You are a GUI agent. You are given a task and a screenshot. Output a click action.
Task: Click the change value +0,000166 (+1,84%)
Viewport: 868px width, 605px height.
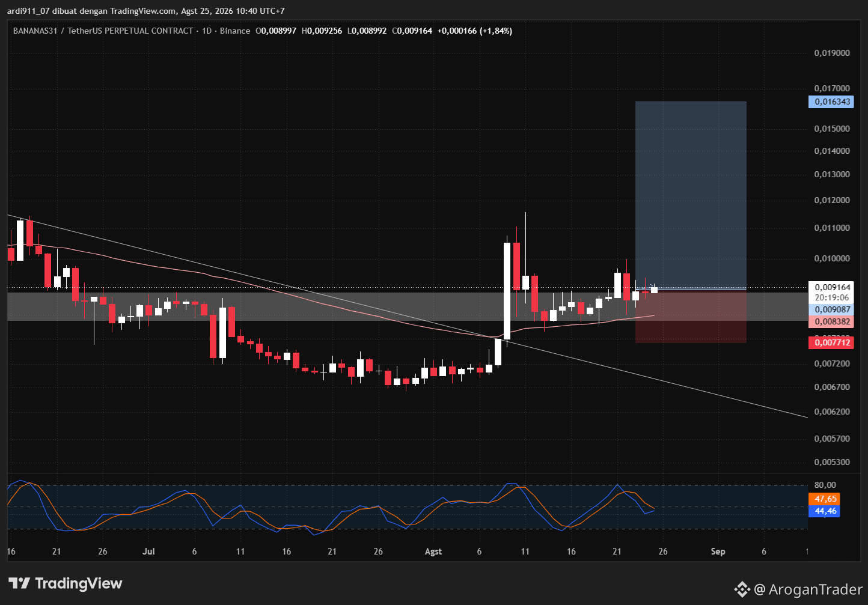click(x=475, y=31)
